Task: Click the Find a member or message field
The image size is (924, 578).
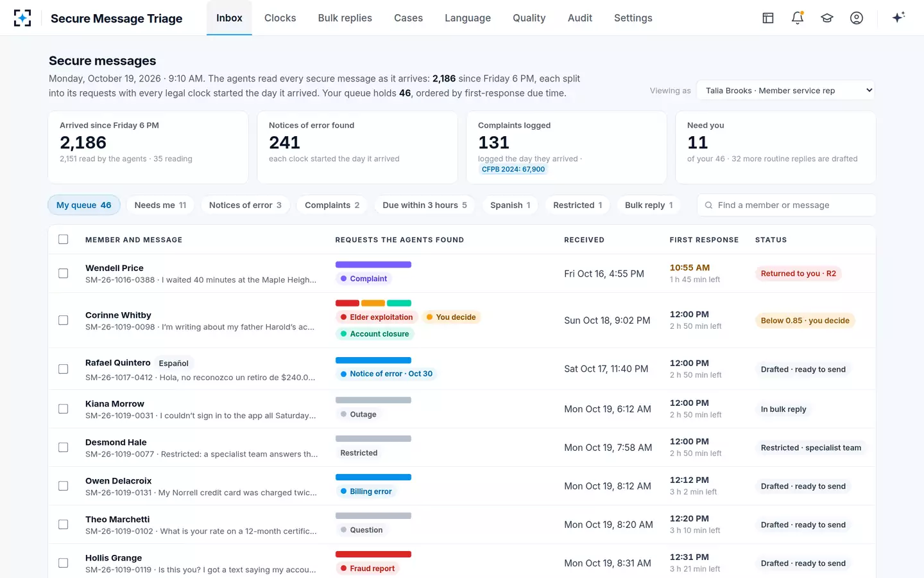Action: (x=787, y=206)
